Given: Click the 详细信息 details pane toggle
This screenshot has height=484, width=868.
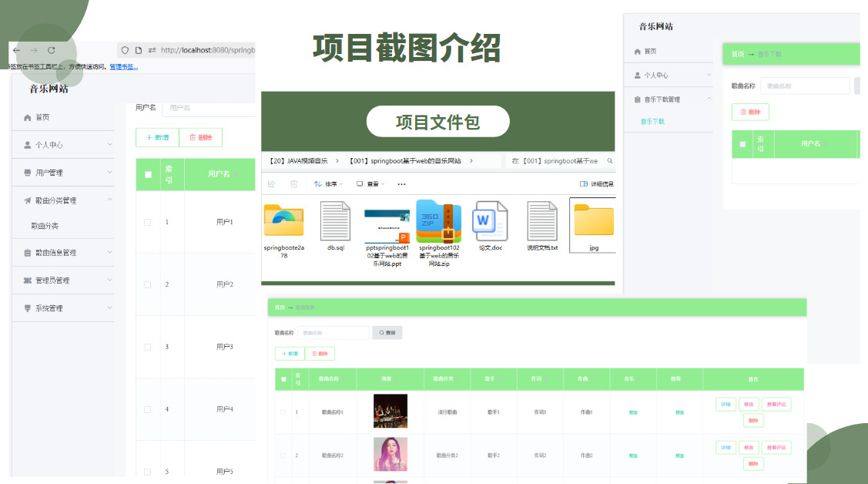Looking at the screenshot, I should tap(597, 184).
